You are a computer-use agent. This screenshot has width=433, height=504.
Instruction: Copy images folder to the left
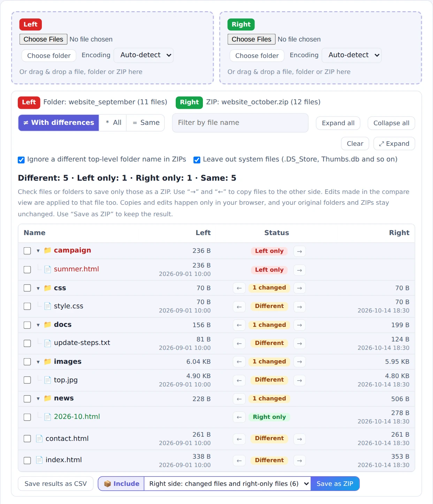click(x=239, y=362)
